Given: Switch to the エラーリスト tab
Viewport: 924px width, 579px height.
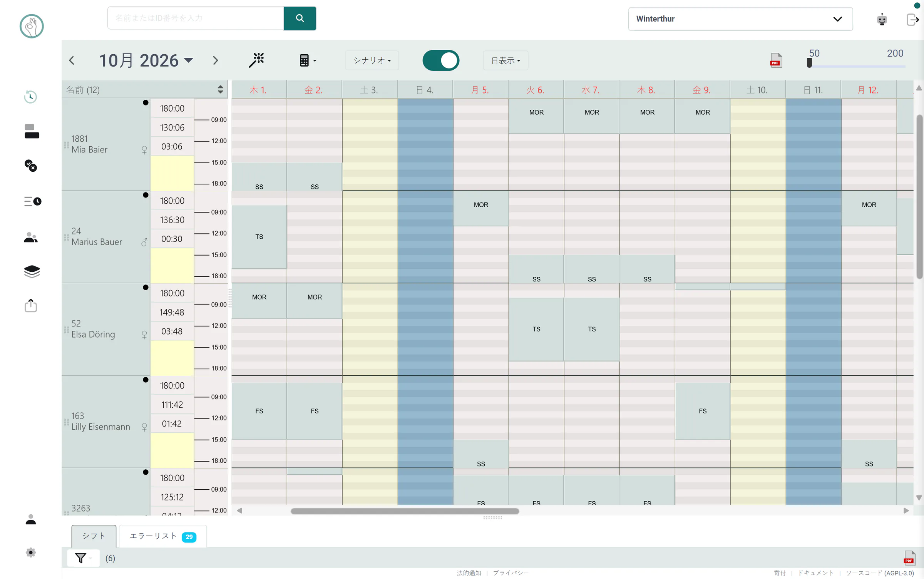Looking at the screenshot, I should point(163,536).
